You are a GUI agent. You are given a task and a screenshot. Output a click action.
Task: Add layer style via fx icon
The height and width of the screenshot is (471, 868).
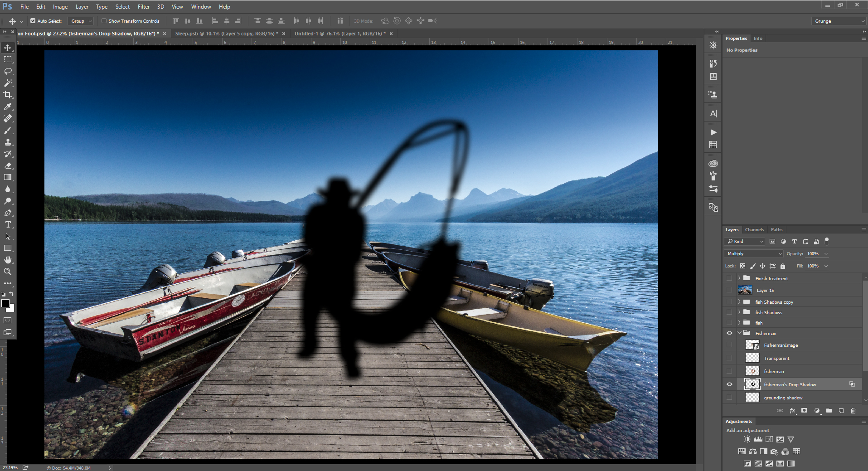[x=792, y=411]
